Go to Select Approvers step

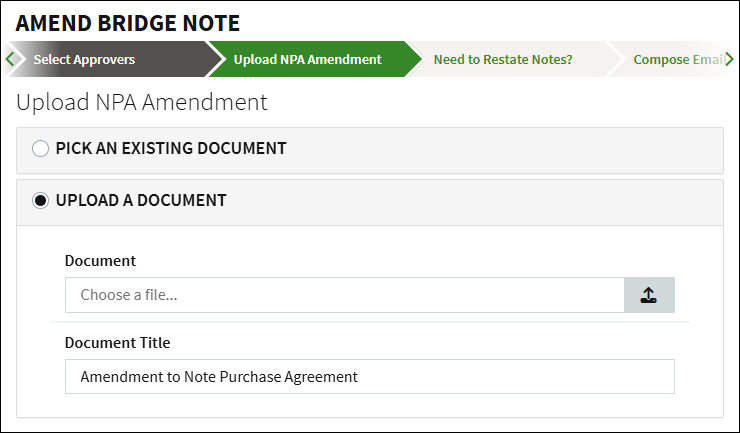point(84,60)
